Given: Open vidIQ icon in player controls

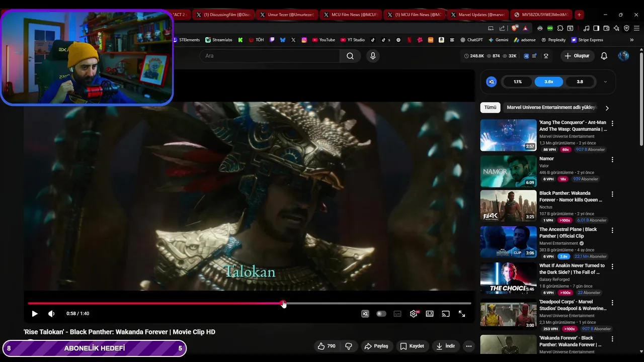Looking at the screenshot, I should 365,314.
